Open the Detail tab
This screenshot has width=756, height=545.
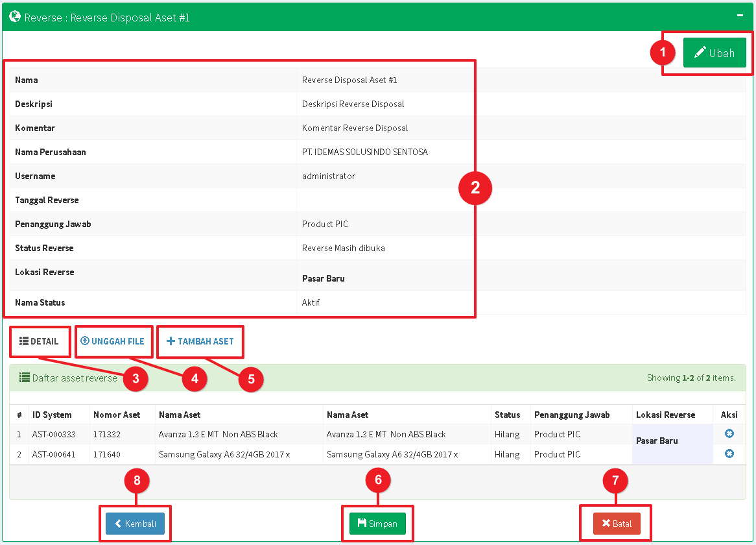click(40, 341)
